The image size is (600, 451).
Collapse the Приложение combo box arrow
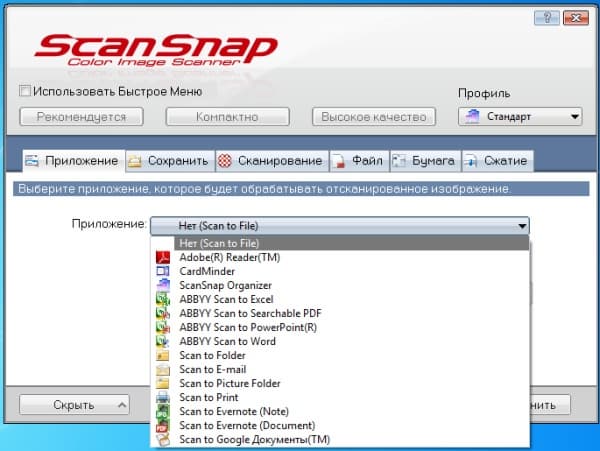(522, 226)
